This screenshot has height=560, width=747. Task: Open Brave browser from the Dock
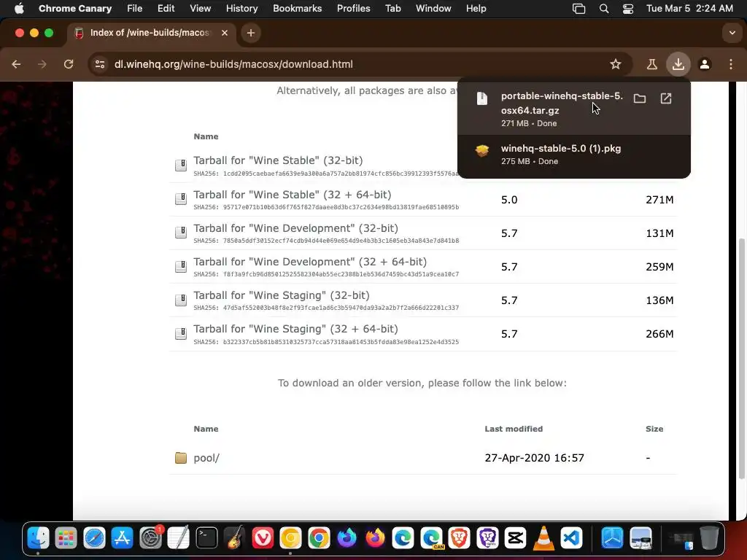[460, 538]
